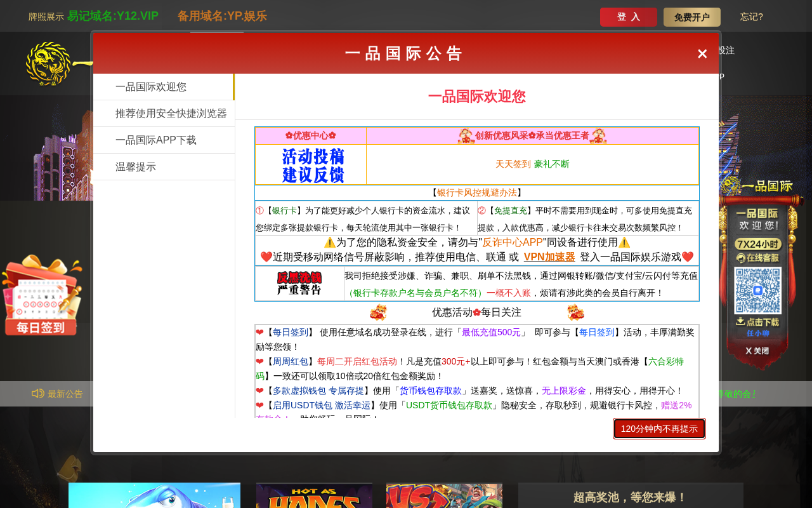Click the golden dragon site logo
The width and height of the screenshot is (812, 508).
click(48, 63)
